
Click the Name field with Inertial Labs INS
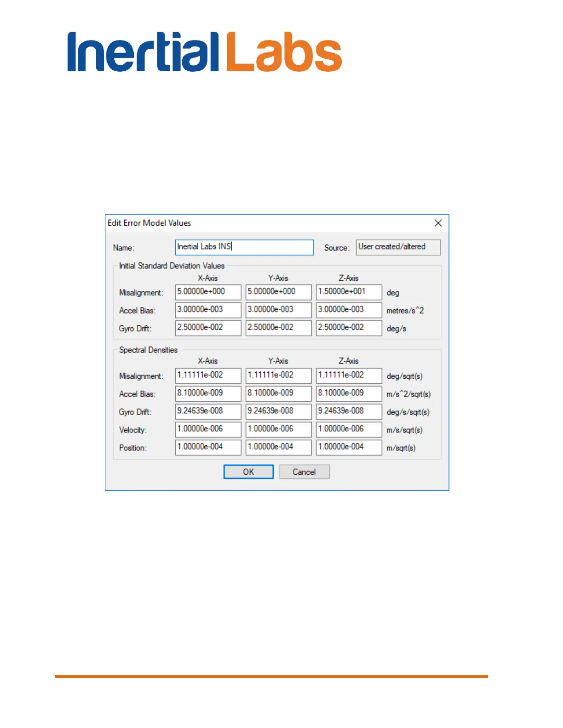pyautogui.click(x=244, y=247)
